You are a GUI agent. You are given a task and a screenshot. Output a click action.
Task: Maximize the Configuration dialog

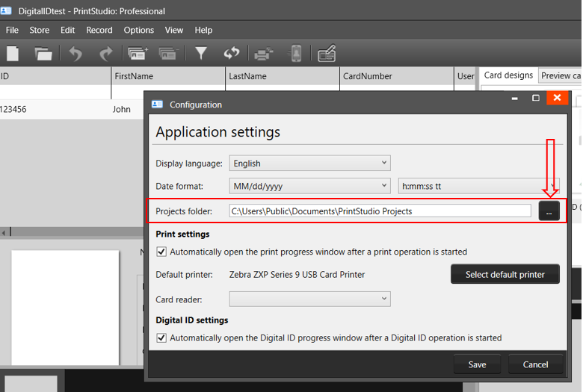pos(536,98)
